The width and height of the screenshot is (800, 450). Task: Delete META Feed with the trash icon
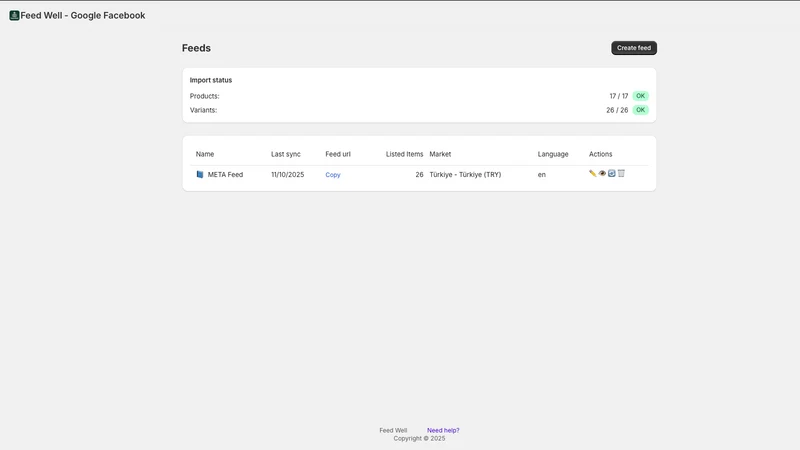click(x=621, y=173)
